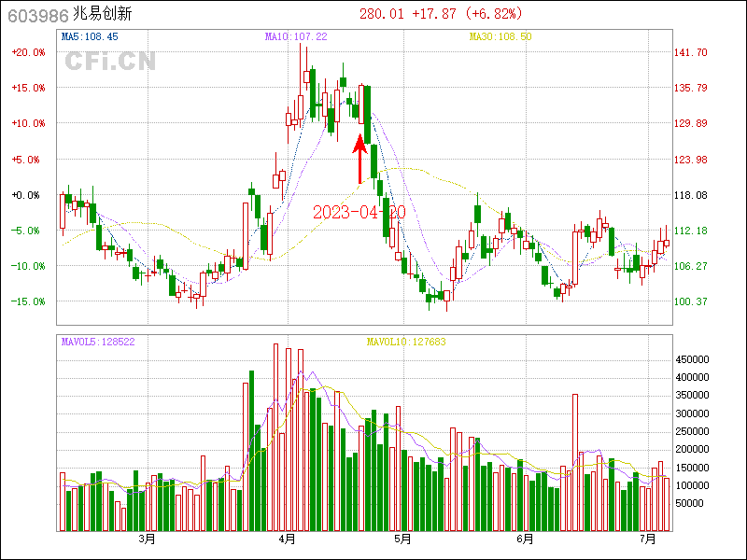
Task: Click the 118.08 price axis label
Action: pos(691,195)
